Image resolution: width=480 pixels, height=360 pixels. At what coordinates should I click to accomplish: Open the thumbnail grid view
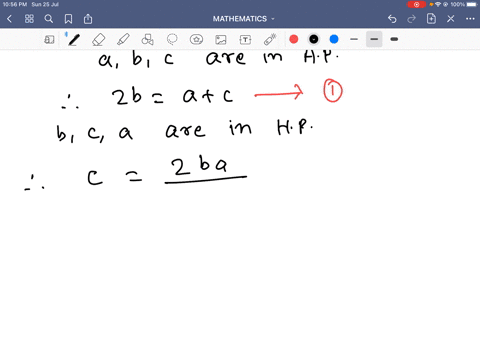coord(29,19)
